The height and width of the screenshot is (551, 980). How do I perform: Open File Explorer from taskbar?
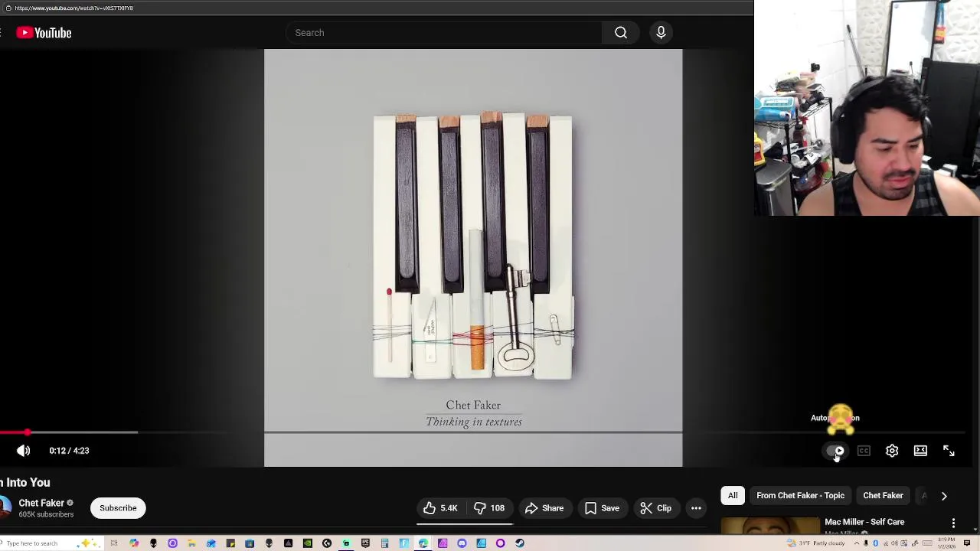point(191,543)
